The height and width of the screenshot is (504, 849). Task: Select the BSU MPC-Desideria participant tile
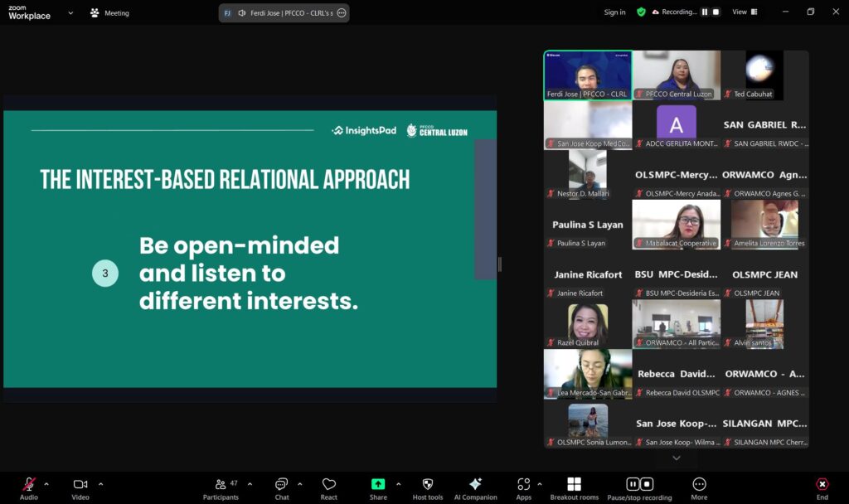tap(677, 274)
